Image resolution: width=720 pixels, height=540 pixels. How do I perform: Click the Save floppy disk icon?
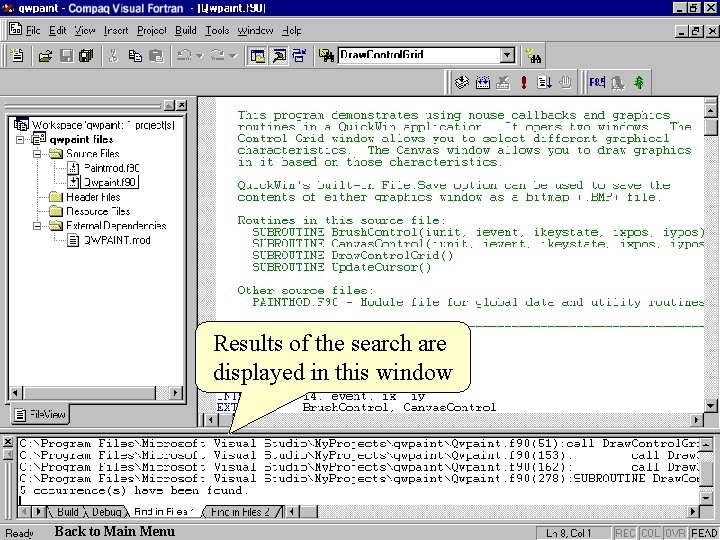coord(66,56)
